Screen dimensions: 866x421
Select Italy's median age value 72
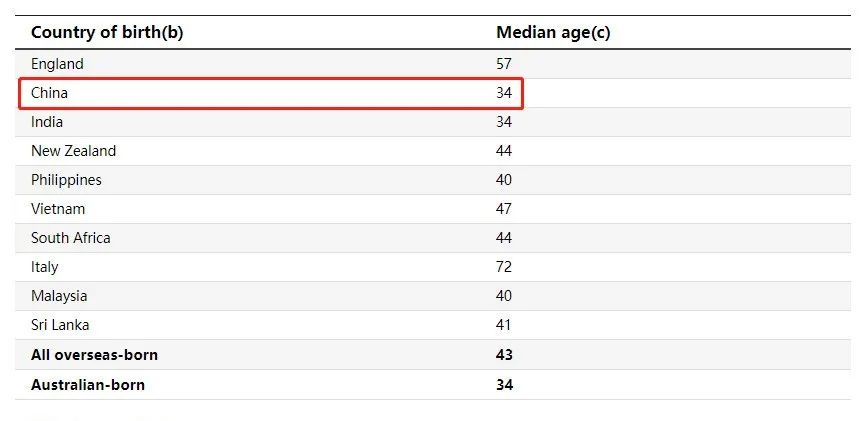tap(504, 267)
